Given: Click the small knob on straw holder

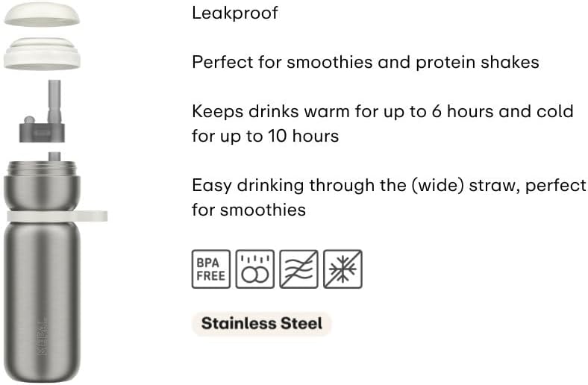Looking at the screenshot, I should pyautogui.click(x=29, y=120).
